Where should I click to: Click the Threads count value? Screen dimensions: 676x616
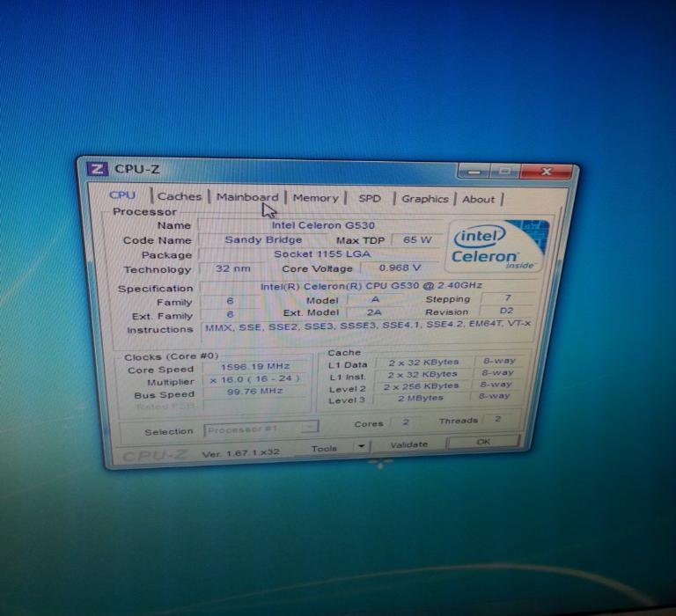[x=497, y=419]
